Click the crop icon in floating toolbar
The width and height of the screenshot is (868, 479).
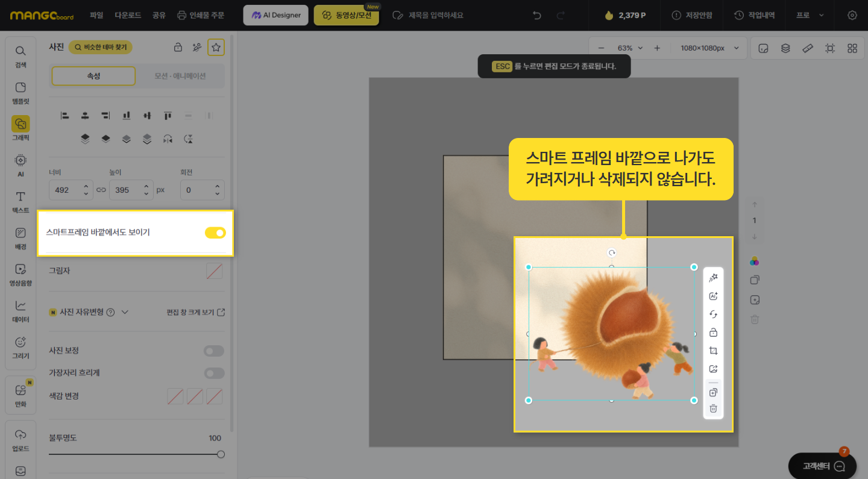713,351
